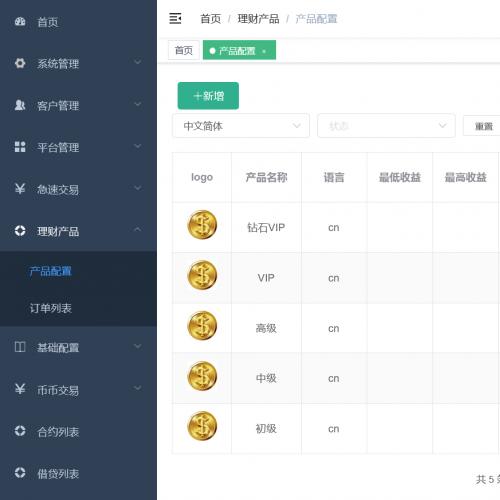Close the 产品配置 tab
Viewport: 500px width, 500px height.
pos(264,51)
